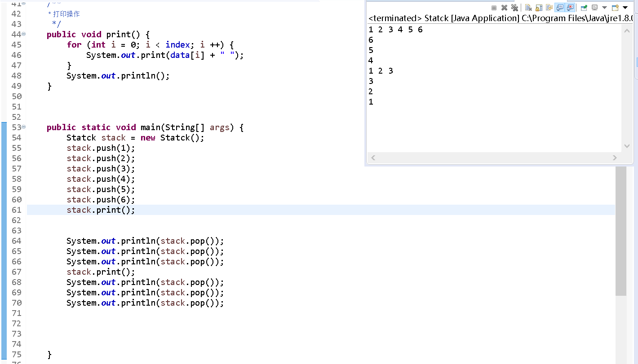
Task: Click line number 53 in the gutter
Action: (17, 127)
